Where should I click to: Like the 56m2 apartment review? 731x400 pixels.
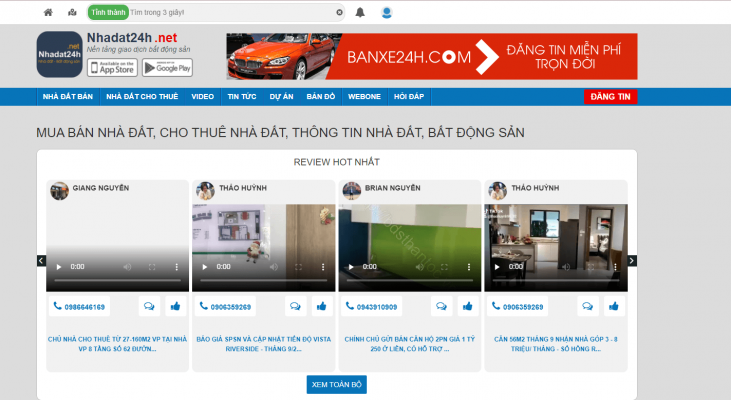[614, 306]
